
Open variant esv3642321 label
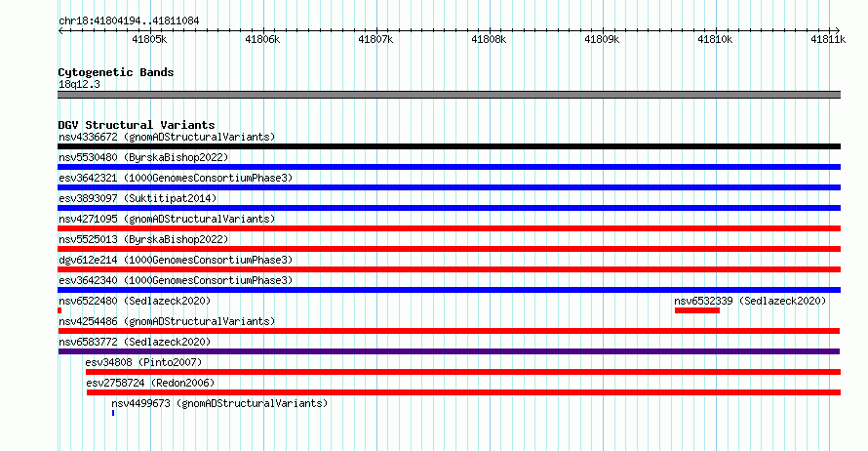point(176,178)
